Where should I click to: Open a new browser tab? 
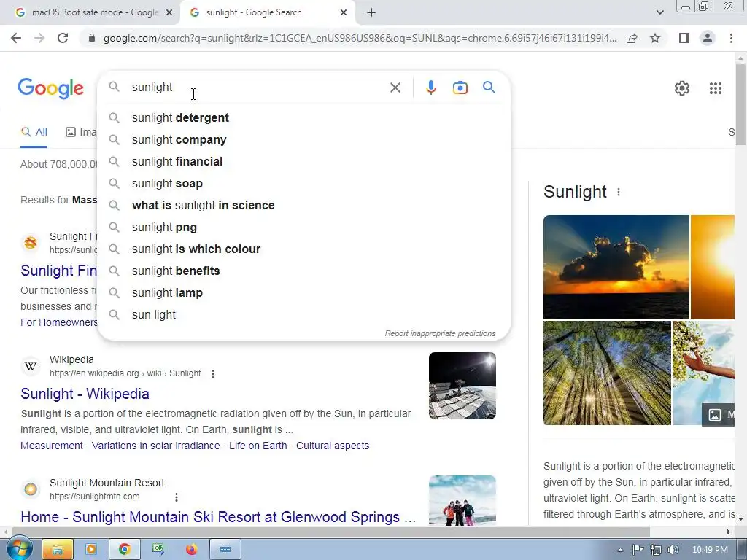[371, 13]
